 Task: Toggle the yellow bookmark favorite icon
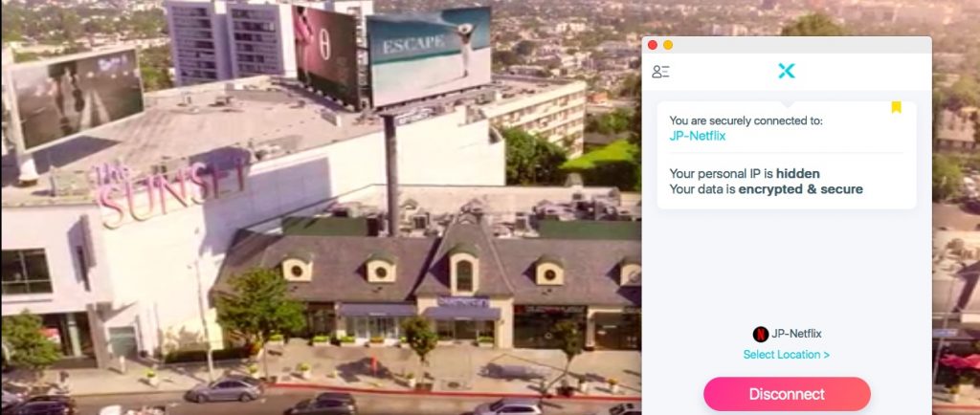[896, 107]
